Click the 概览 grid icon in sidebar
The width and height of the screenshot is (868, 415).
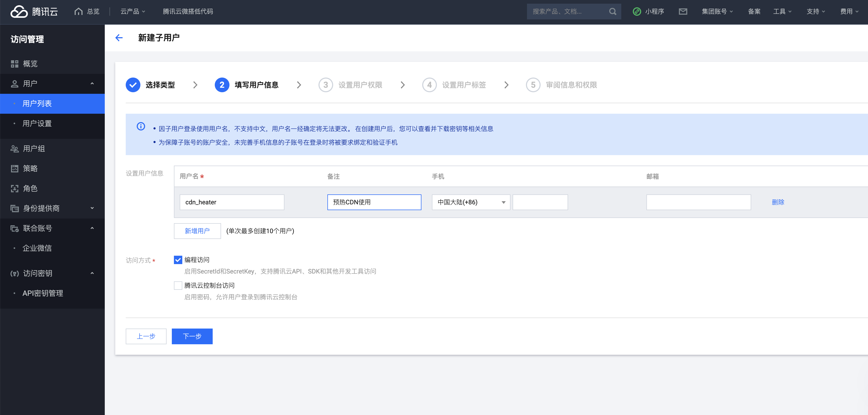[14, 64]
